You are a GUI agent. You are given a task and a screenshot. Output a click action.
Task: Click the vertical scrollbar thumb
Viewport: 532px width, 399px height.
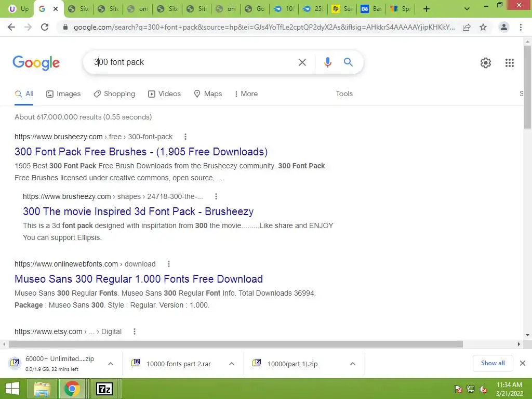click(527, 87)
